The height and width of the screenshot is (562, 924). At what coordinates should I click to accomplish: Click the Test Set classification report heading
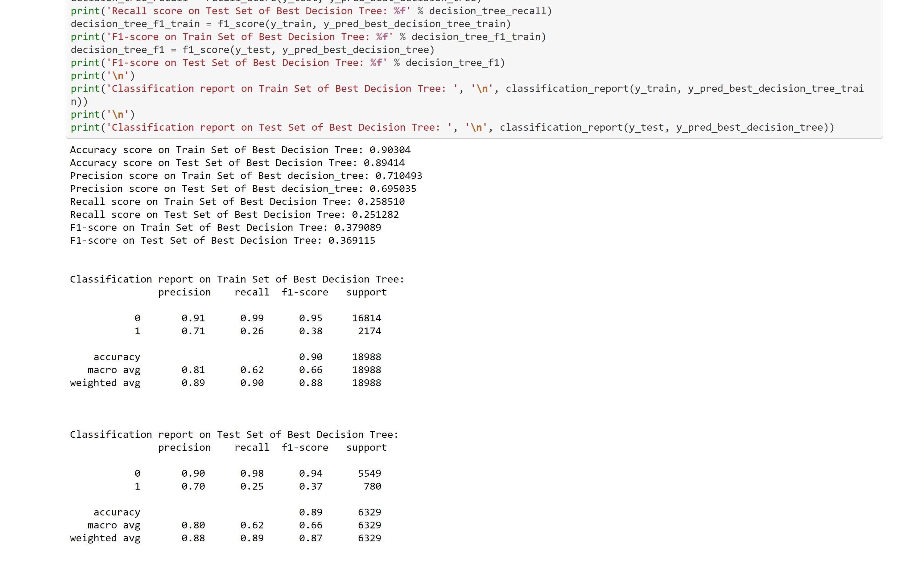(234, 435)
